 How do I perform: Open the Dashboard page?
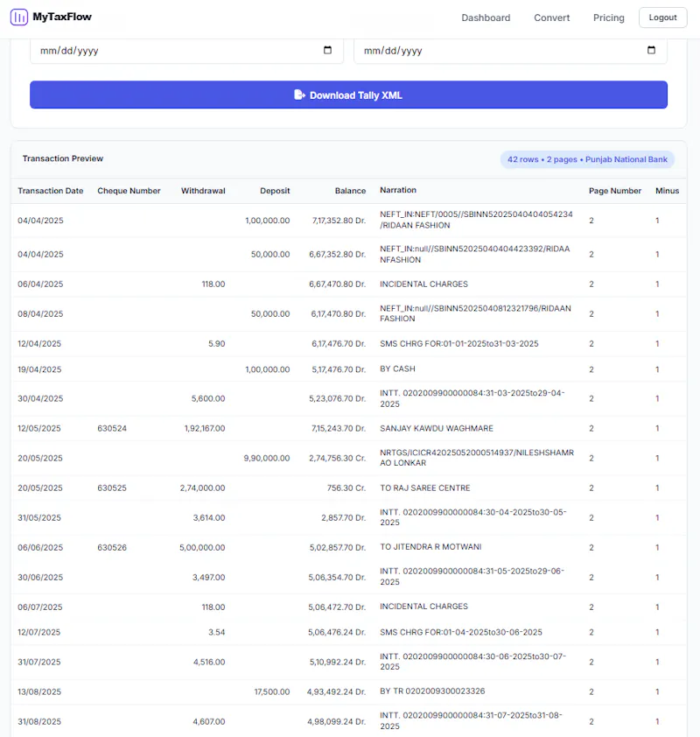(x=486, y=18)
